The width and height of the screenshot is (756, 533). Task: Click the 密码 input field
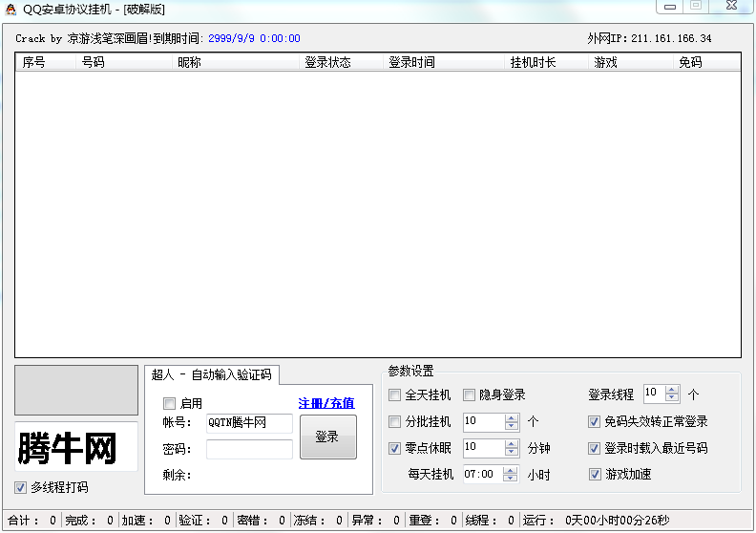coord(249,449)
